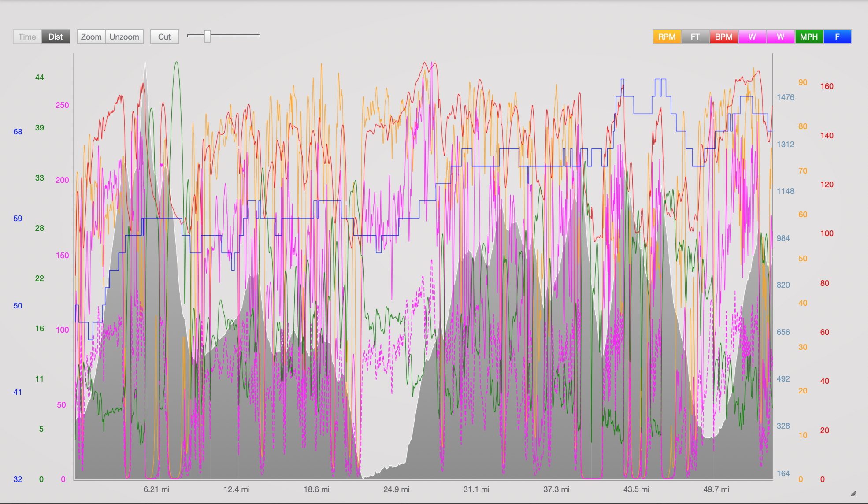Click the resize grip in the bottom-right corner
The width and height of the screenshot is (868, 504).
pos(853,493)
